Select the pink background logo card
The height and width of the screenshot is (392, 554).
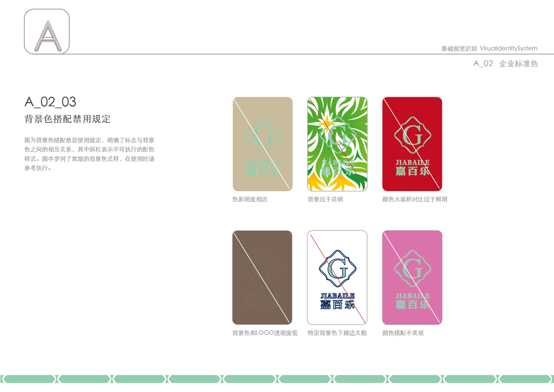(x=412, y=277)
